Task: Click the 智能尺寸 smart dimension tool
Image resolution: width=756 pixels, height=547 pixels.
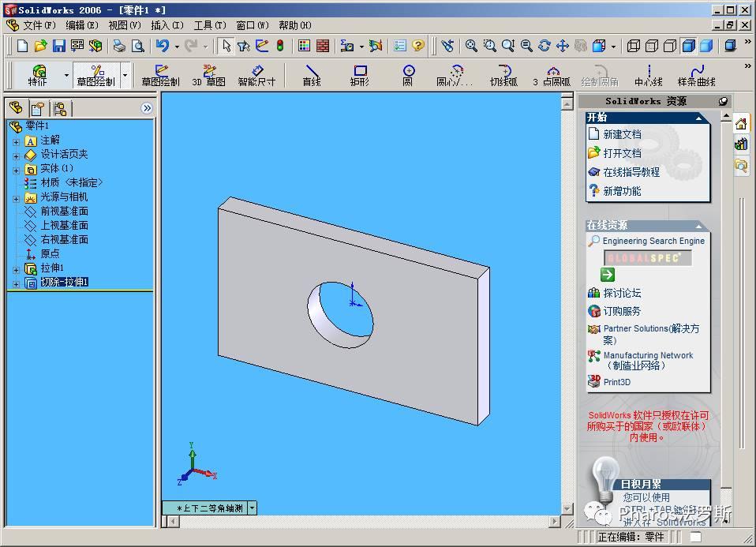Action: click(256, 76)
